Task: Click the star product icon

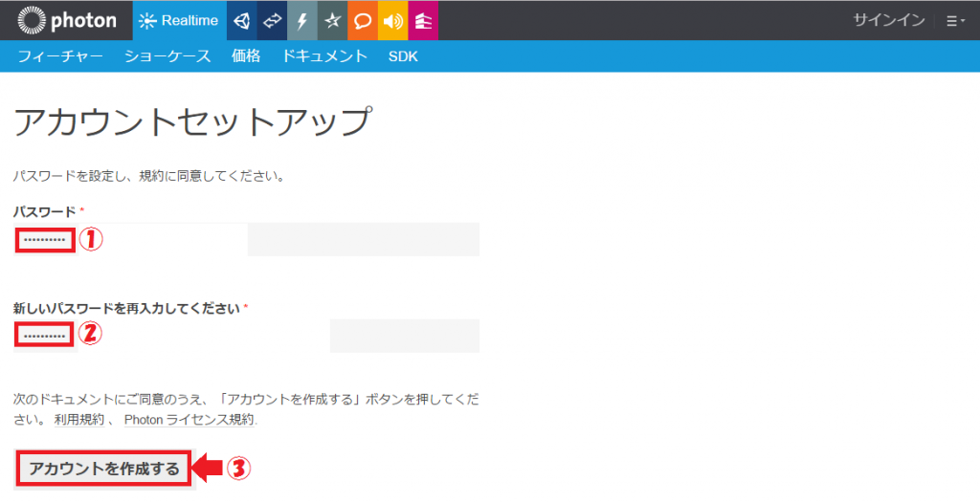Action: point(332,20)
